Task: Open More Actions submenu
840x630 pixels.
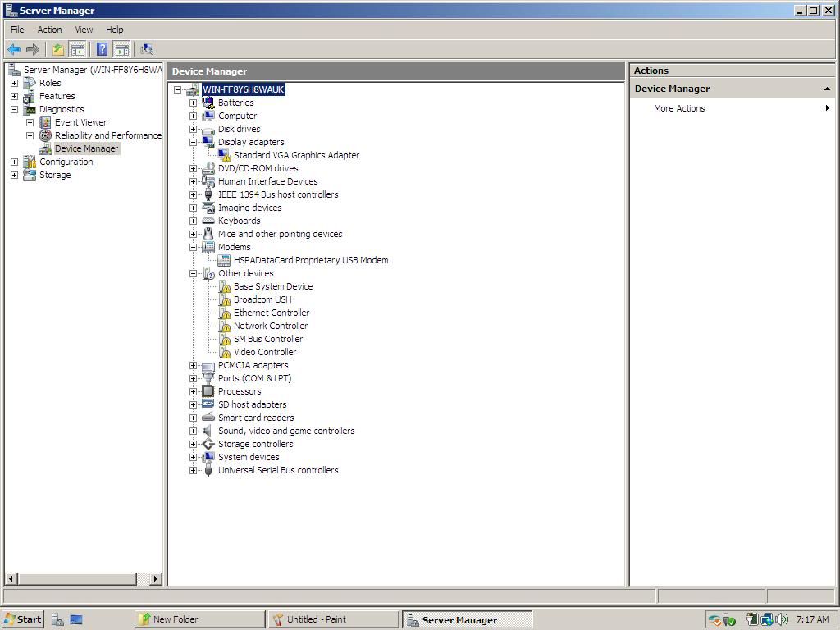Action: [x=678, y=108]
